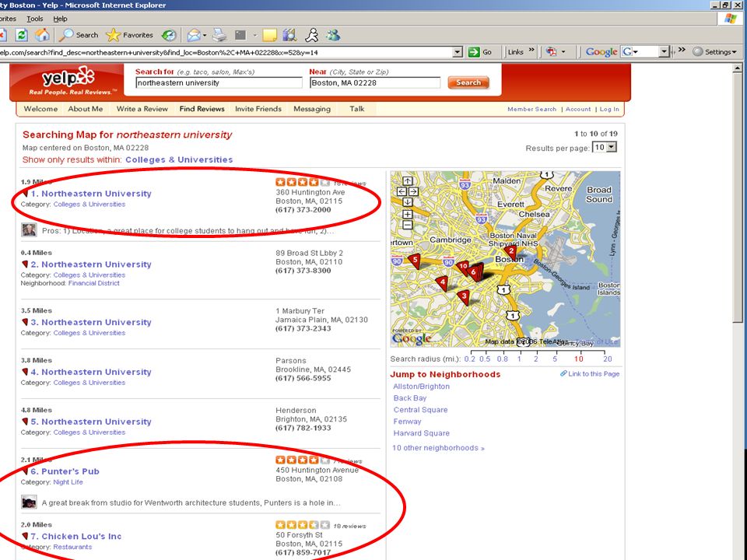Expand the address bar history dropdown
The width and height of the screenshot is (747, 560).
coord(458,52)
